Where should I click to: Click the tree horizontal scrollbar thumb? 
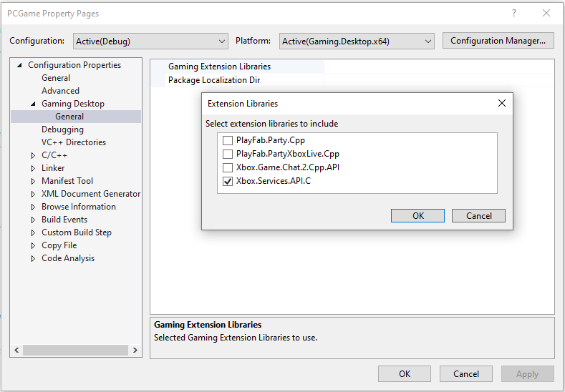(x=75, y=350)
